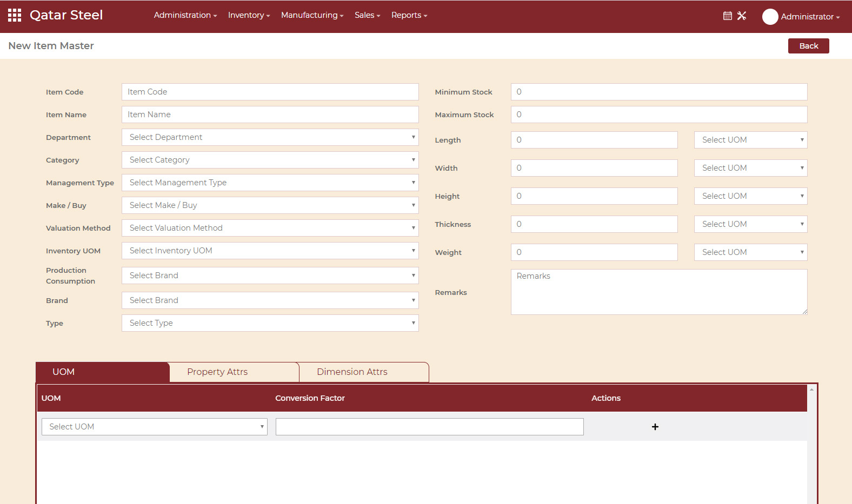Open the Height UOM dropdown
This screenshot has width=852, height=504.
[751, 196]
